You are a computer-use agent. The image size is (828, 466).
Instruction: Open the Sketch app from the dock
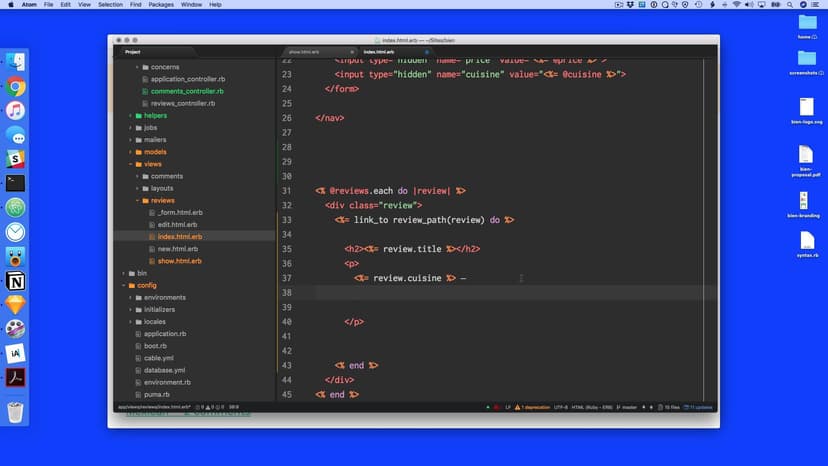pyautogui.click(x=15, y=304)
